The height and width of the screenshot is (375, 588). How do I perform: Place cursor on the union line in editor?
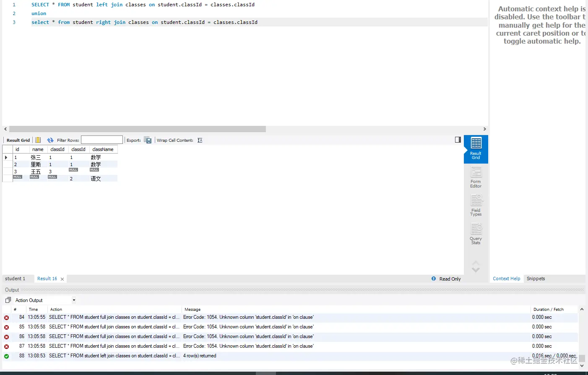39,13
